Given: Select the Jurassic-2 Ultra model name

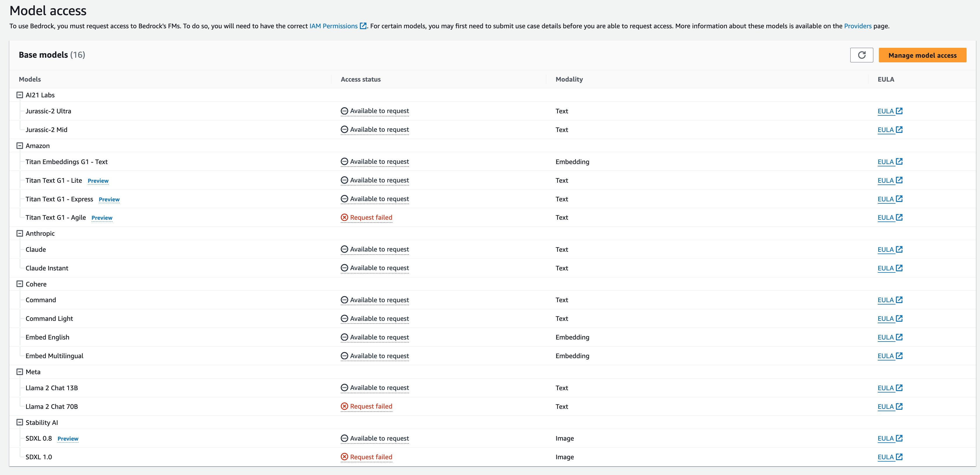Looking at the screenshot, I should click(x=48, y=111).
